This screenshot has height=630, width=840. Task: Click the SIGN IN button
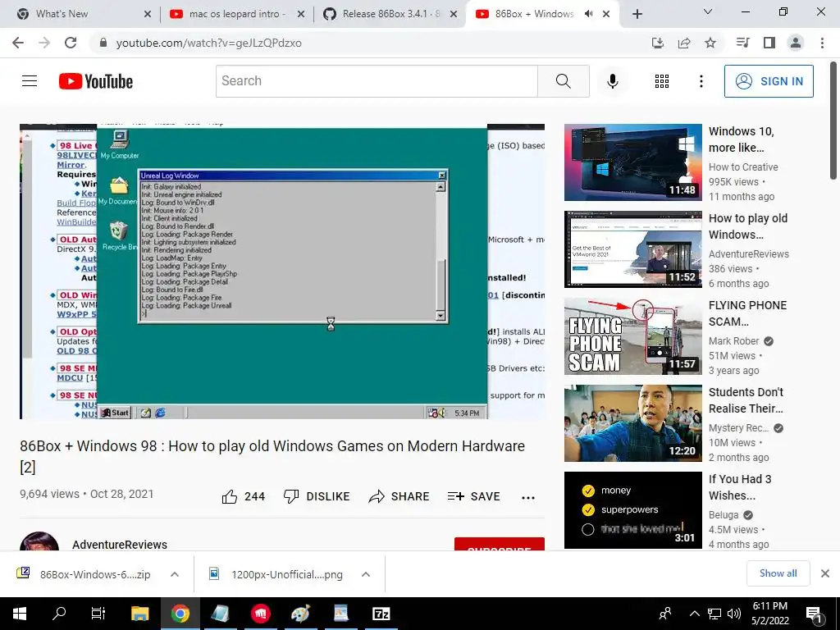[769, 81]
